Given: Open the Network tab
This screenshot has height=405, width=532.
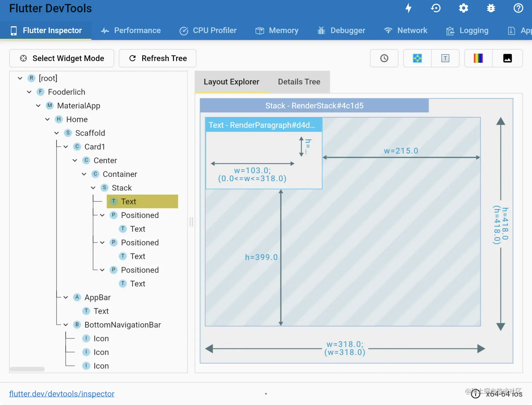Looking at the screenshot, I should pos(405,31).
